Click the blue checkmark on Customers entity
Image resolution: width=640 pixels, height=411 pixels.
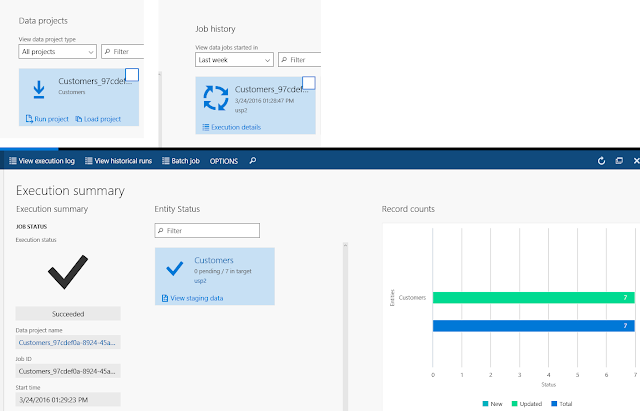pyautogui.click(x=175, y=269)
